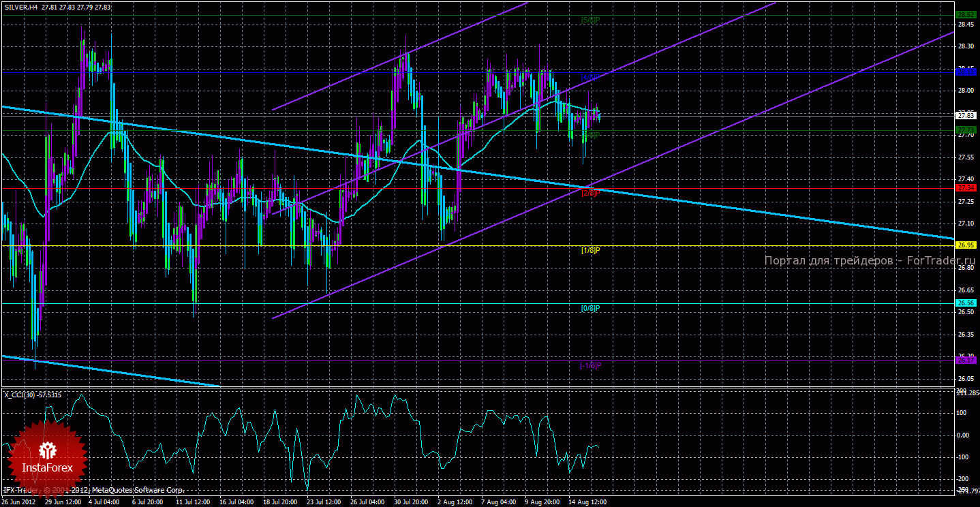Click the cyan 26.56 price tag
Screen dimensions: 980x507
coord(966,303)
